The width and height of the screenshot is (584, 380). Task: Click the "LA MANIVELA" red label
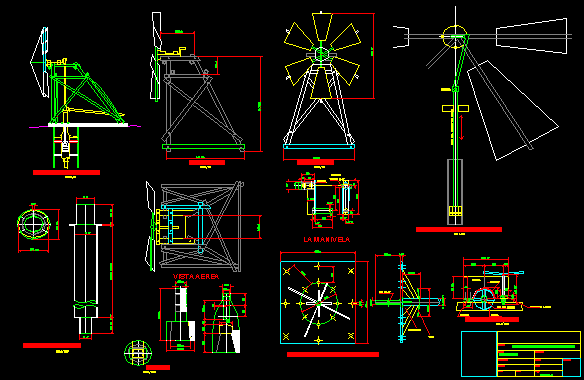[327, 240]
